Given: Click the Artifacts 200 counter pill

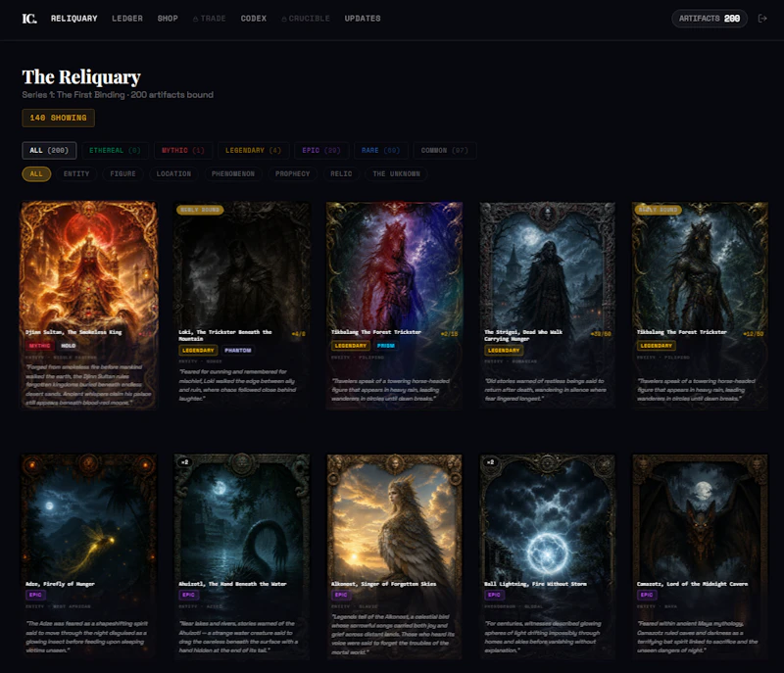Looking at the screenshot, I should [709, 19].
